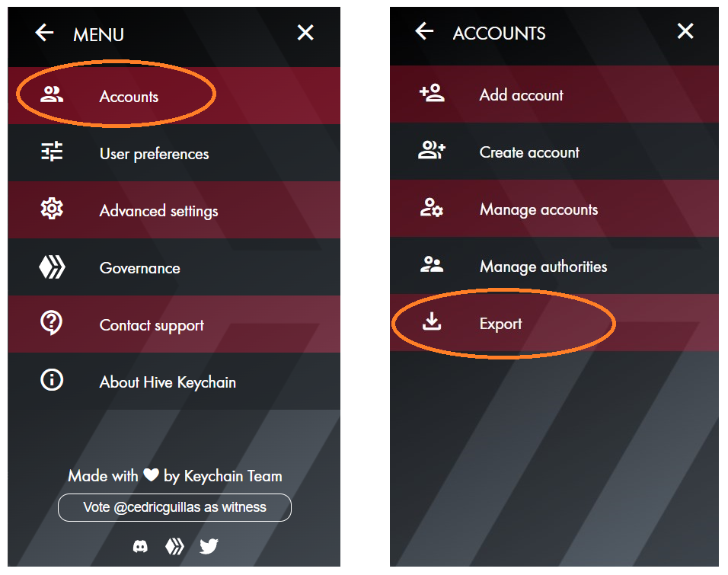Close the MENU panel
Screen dimensions: 728x575
[305, 33]
